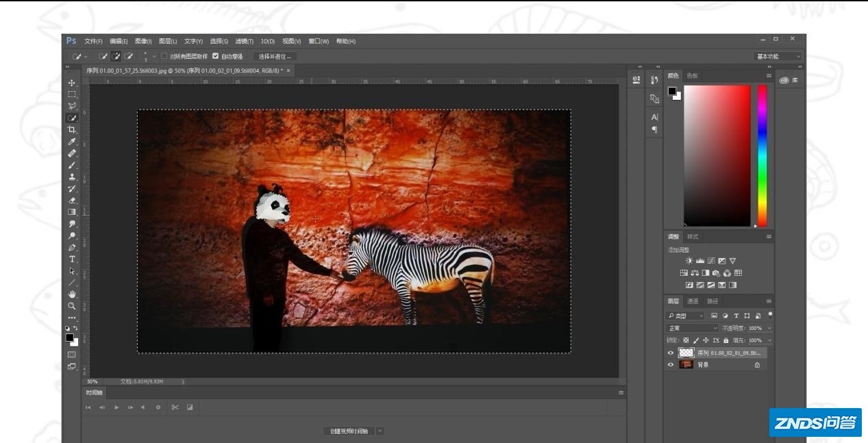Select the Brush tool

[72, 165]
